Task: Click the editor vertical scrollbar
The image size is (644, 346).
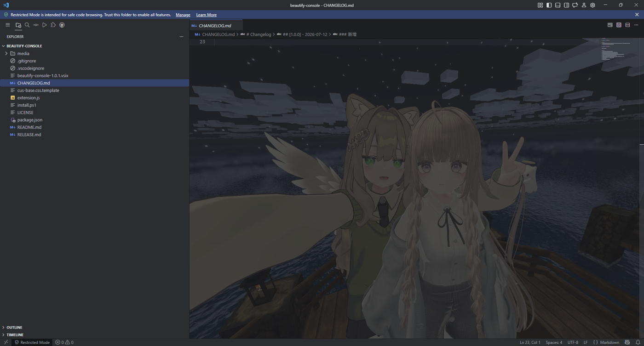Action: [641, 188]
